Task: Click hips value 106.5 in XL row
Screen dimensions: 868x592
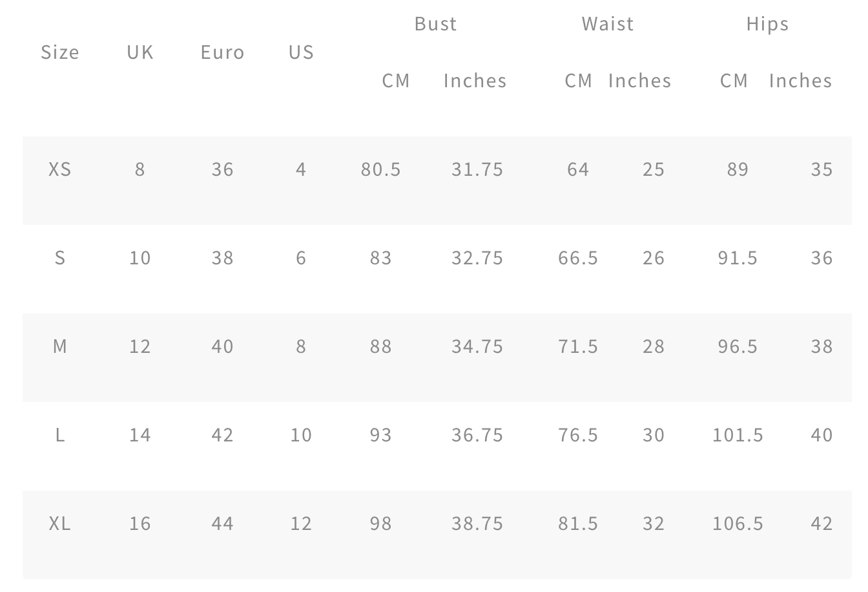Action: click(x=738, y=523)
